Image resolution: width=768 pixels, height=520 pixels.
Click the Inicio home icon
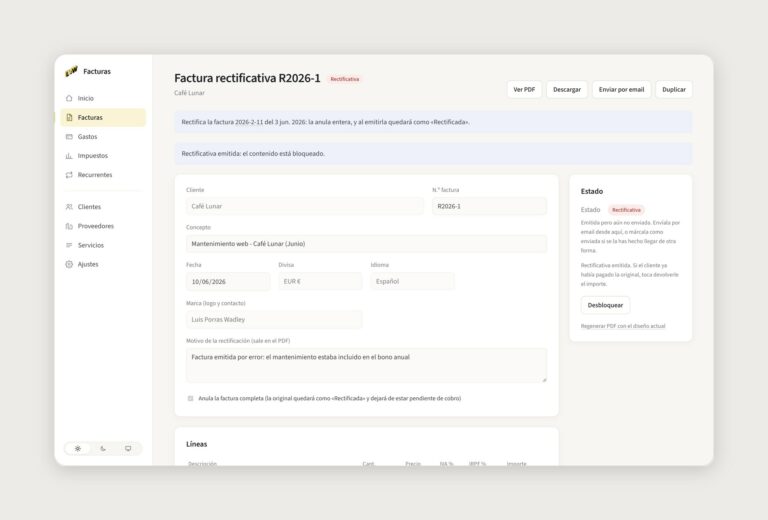click(x=69, y=98)
